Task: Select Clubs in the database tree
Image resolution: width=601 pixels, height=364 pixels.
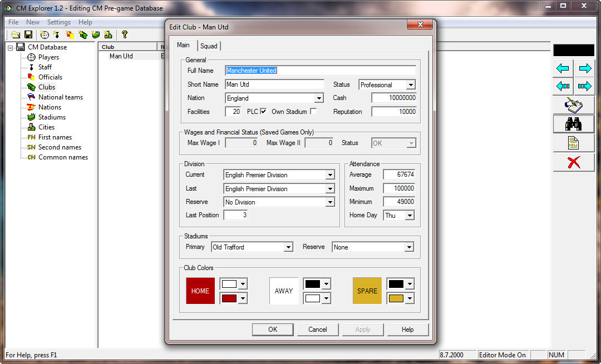Action: click(x=47, y=87)
